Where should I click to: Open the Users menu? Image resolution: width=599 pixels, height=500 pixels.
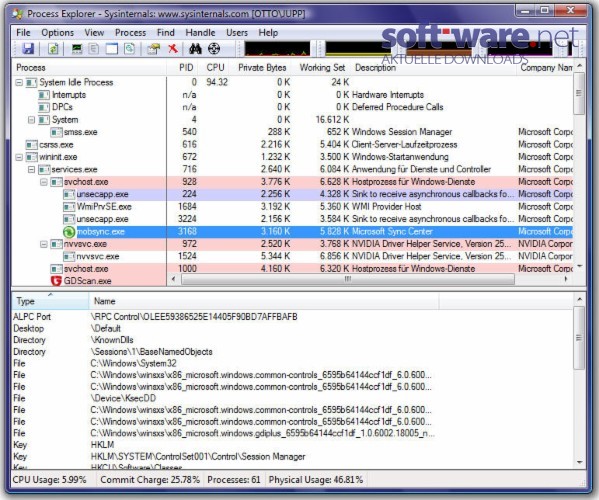coord(237,33)
